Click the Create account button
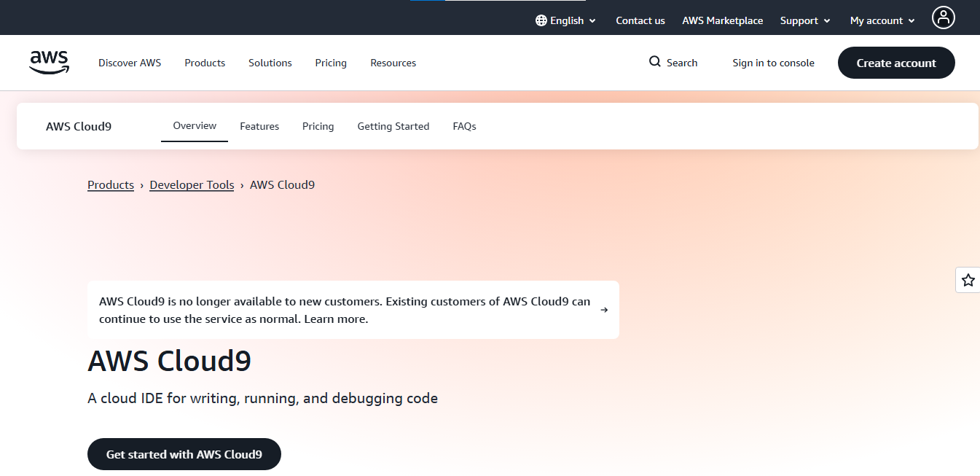The image size is (980, 476). (896, 63)
